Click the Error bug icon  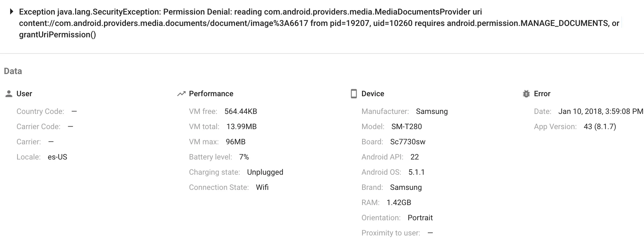pos(526,94)
